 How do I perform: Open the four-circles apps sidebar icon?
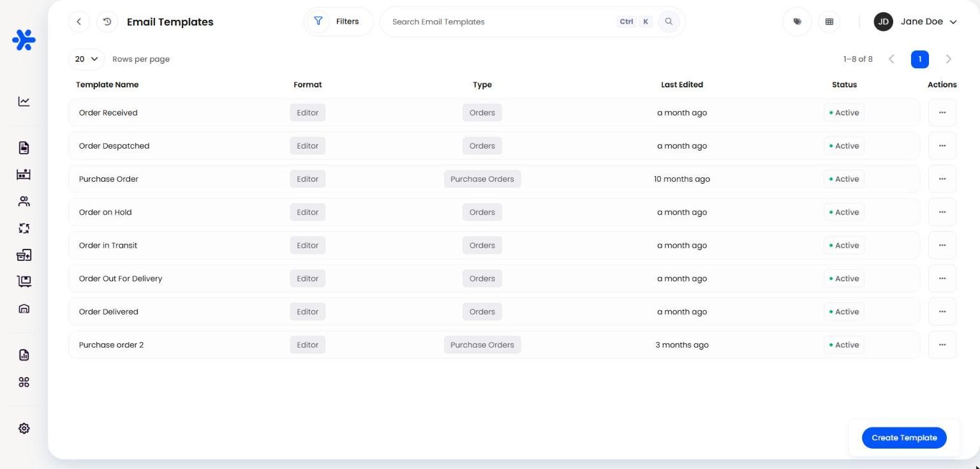(x=24, y=382)
